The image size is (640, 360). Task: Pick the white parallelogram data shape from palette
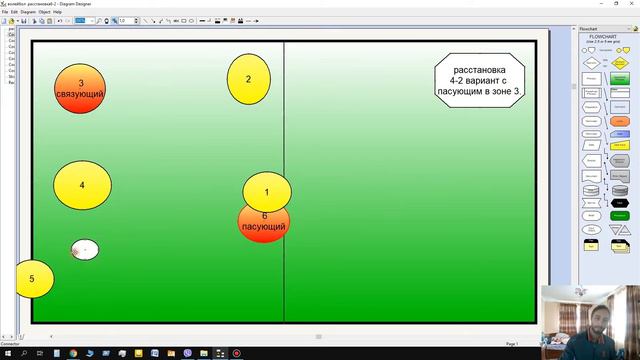pos(591,145)
